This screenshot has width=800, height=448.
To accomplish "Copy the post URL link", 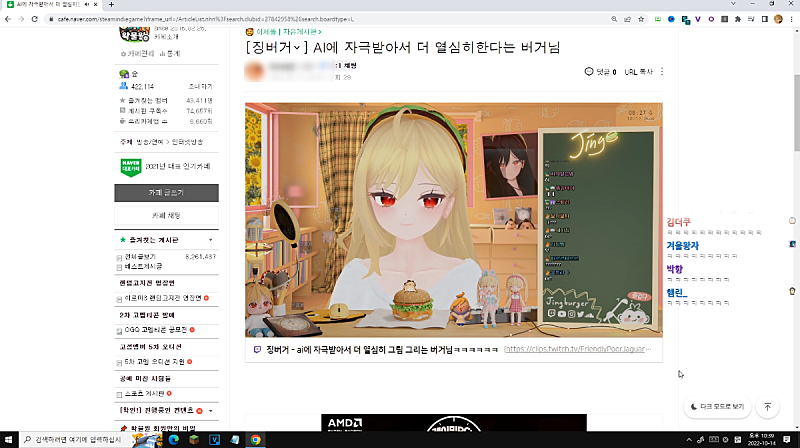I will point(638,72).
